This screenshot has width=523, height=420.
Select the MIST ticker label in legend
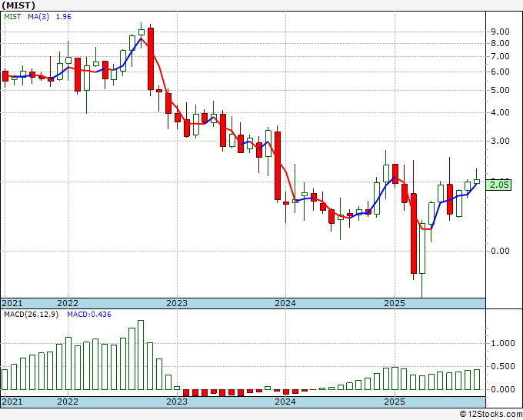point(12,17)
